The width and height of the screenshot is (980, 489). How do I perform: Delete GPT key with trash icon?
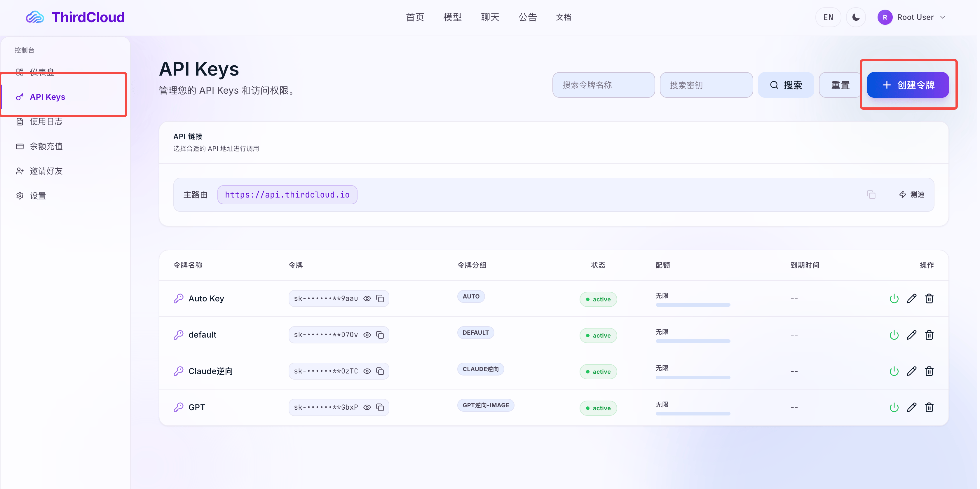[x=929, y=407]
